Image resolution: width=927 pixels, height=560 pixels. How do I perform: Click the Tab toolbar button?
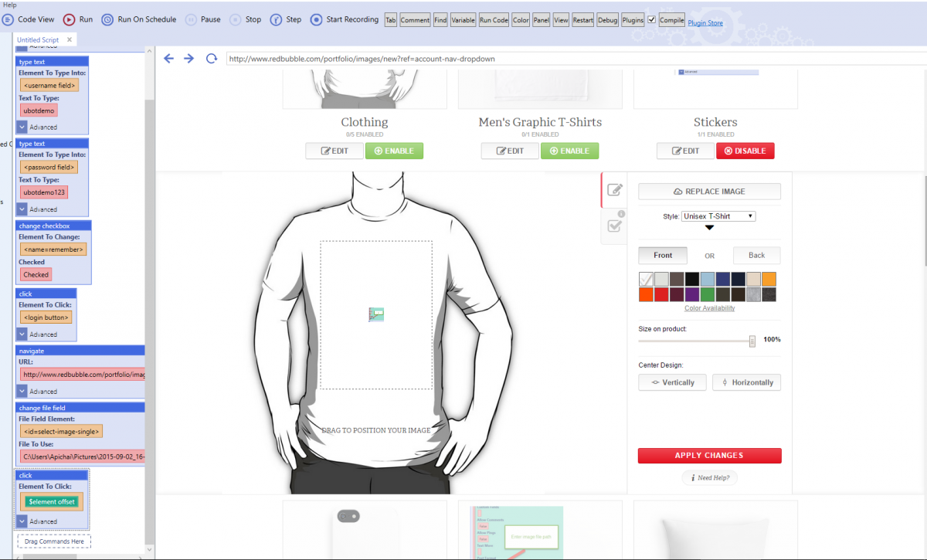(391, 20)
